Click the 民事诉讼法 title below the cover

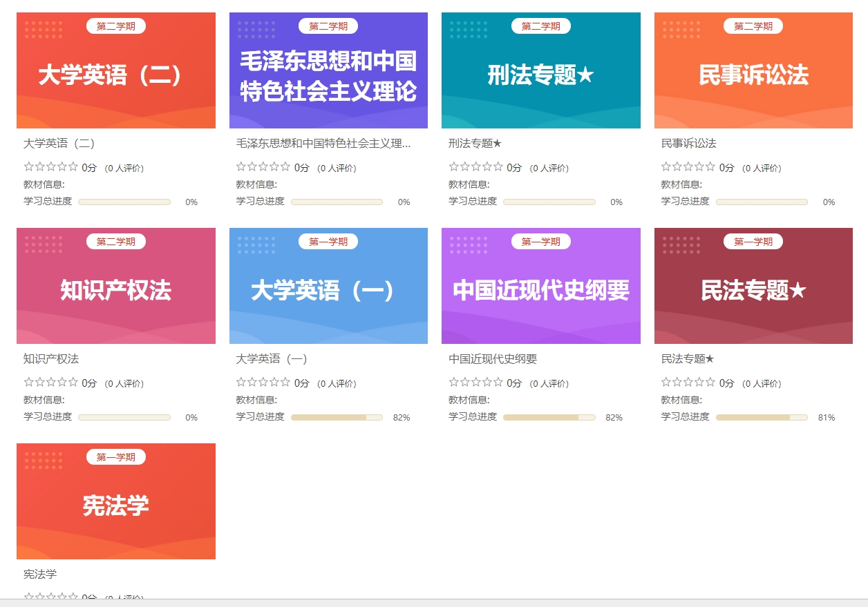point(688,144)
